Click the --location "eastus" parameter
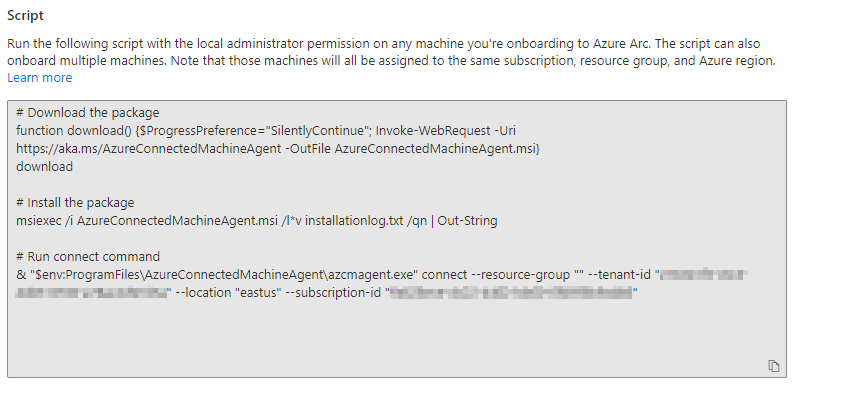854x406 pixels. point(229,293)
